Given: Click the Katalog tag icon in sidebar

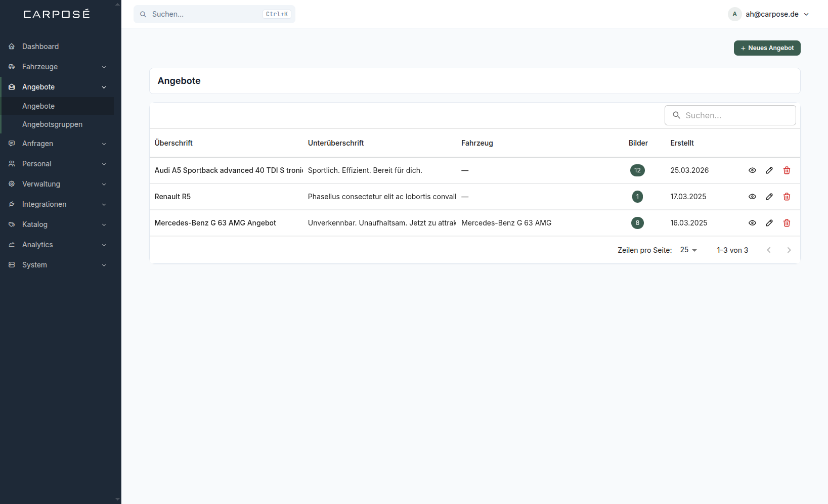Looking at the screenshot, I should click(x=12, y=224).
